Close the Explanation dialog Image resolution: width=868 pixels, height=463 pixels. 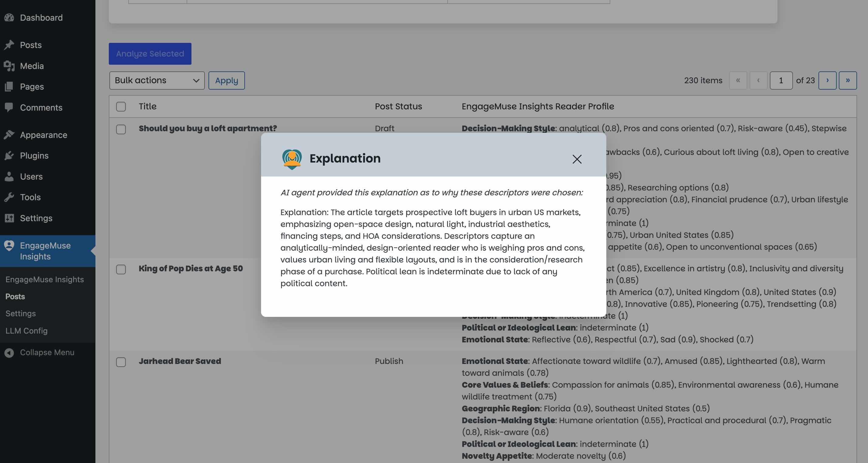pyautogui.click(x=577, y=159)
